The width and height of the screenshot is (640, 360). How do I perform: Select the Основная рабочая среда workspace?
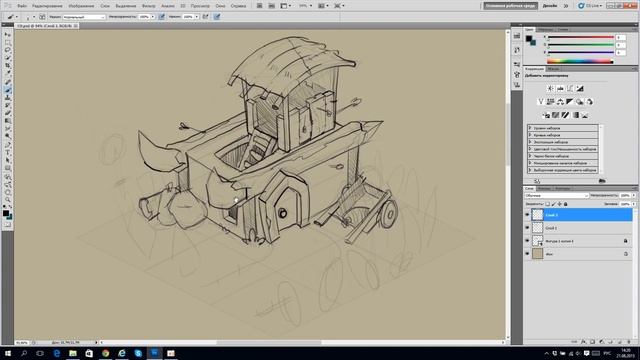coord(511,6)
